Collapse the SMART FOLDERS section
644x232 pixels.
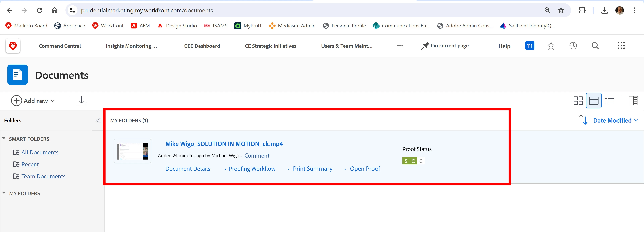tap(4, 138)
